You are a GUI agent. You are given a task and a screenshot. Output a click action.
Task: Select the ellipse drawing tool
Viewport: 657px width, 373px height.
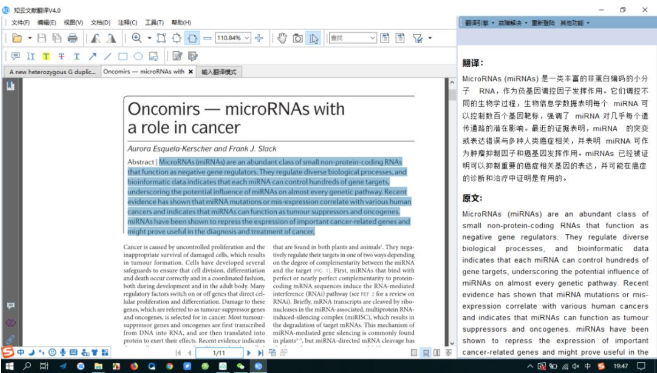(x=138, y=56)
